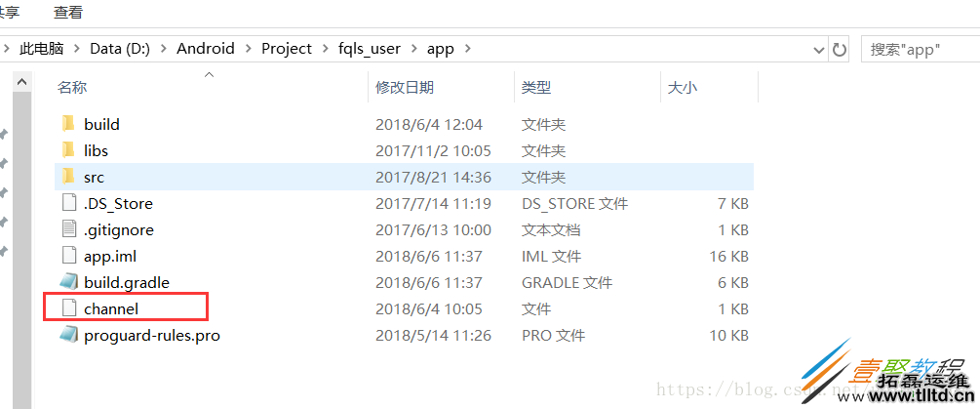
Task: Click date 2018/6/4 12:04 of build
Action: pos(429,124)
